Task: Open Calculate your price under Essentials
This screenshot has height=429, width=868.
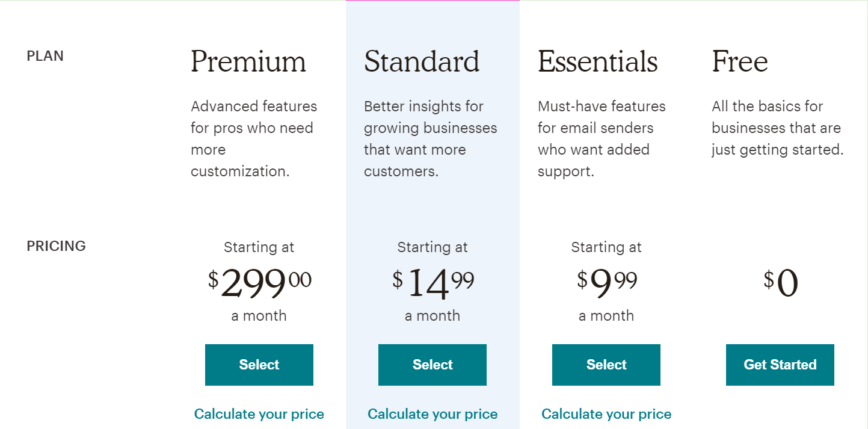Action: tap(606, 414)
